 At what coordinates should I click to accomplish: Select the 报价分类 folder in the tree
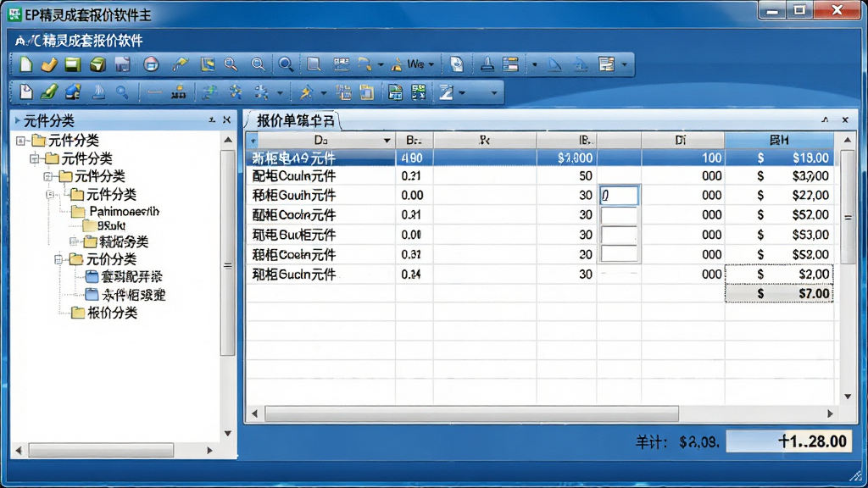click(104, 313)
